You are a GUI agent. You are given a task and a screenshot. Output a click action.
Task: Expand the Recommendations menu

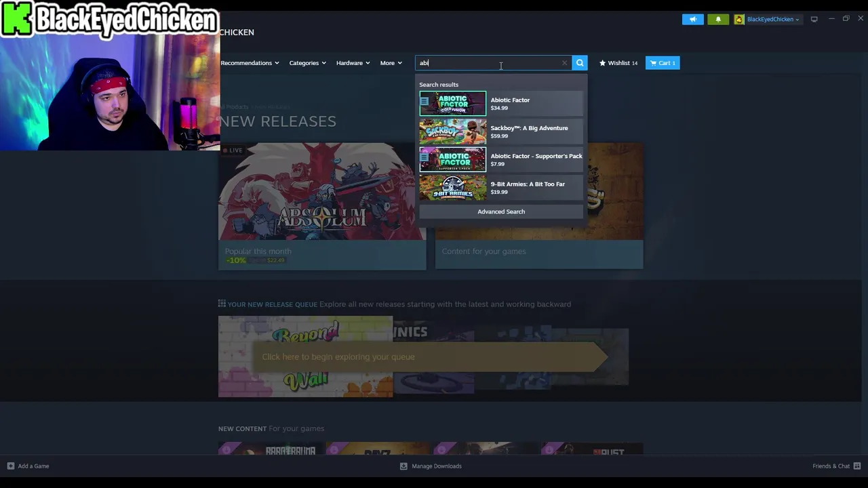point(250,63)
